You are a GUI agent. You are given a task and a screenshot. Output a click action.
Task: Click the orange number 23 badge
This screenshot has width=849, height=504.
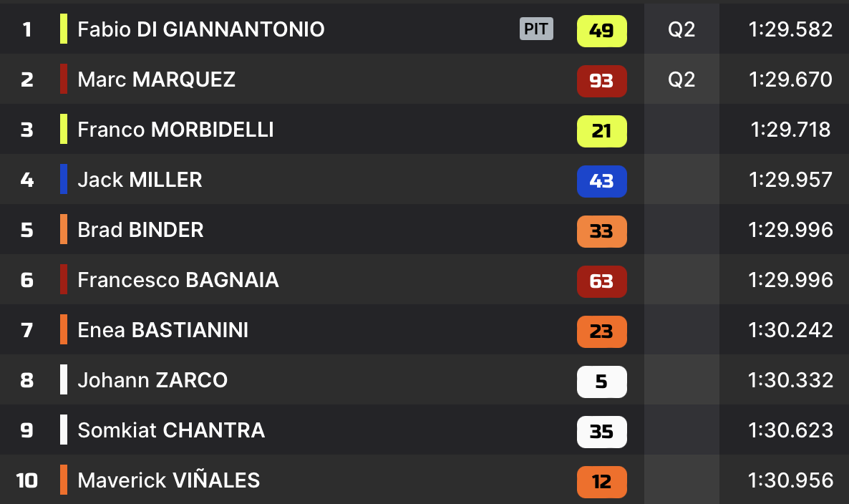601,331
